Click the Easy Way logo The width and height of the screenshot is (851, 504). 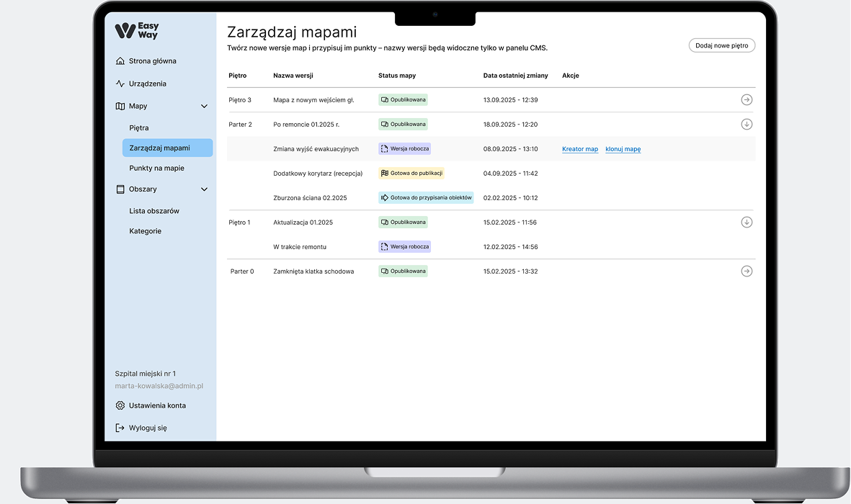tap(137, 30)
